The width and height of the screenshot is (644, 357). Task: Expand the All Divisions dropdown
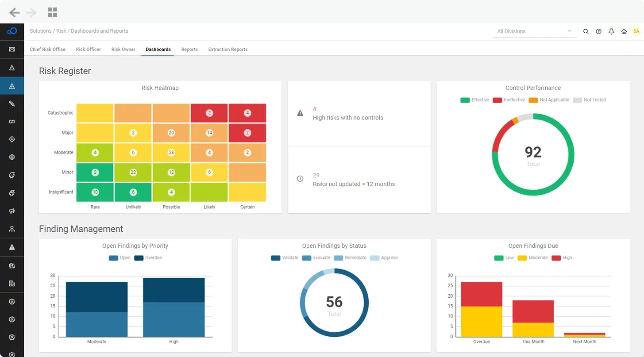pos(534,31)
